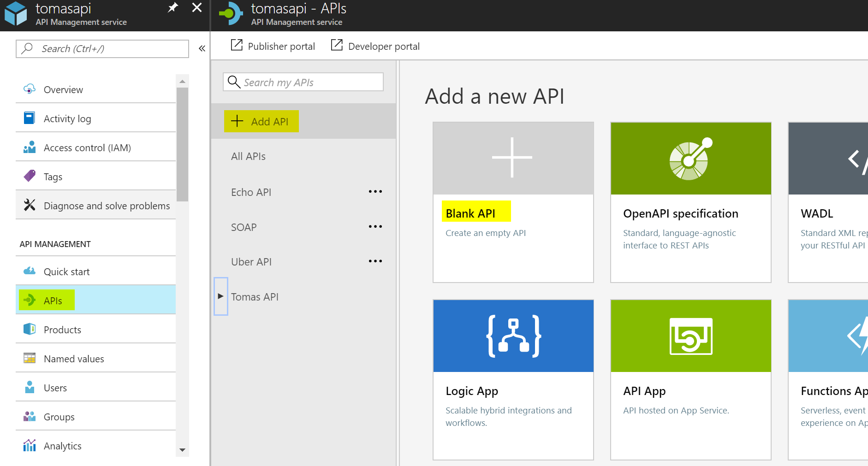Pick the API App tile icon

click(x=690, y=336)
